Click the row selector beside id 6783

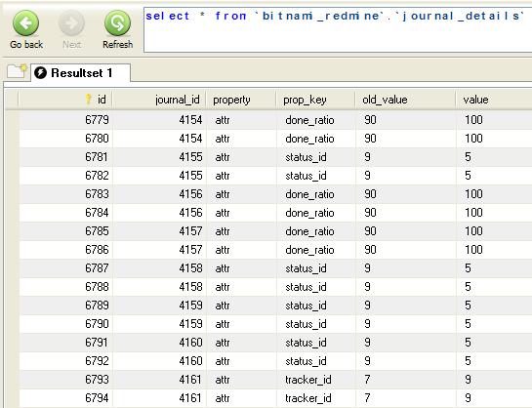coord(12,194)
